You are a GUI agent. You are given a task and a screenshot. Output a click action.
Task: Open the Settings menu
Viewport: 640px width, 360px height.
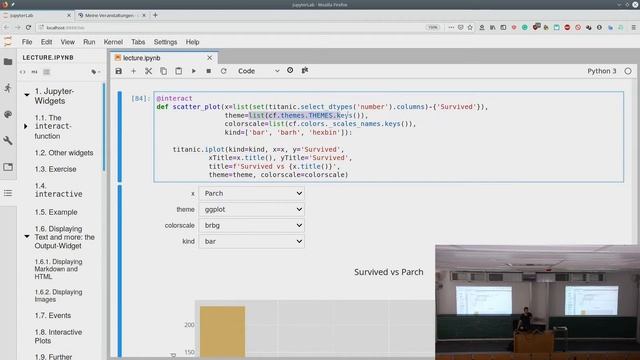[165, 42]
